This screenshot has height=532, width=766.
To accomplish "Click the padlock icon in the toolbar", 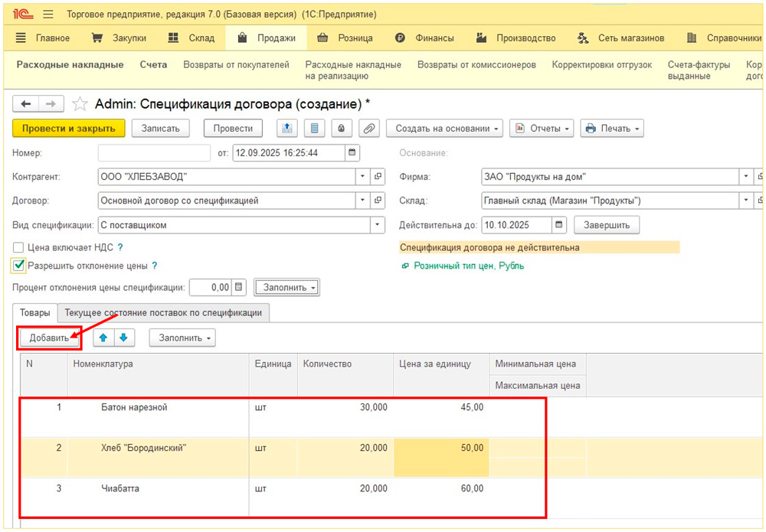I will click(x=342, y=129).
